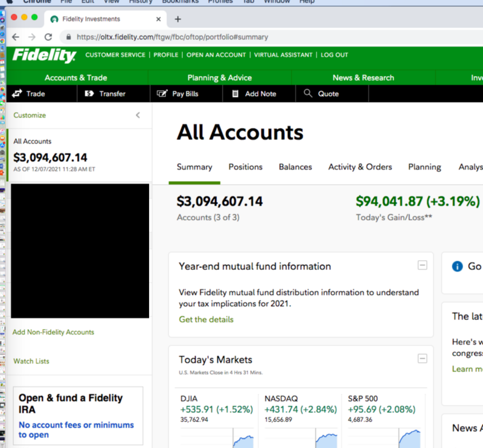Open the Profile link
The image size is (483, 448).
coord(165,55)
